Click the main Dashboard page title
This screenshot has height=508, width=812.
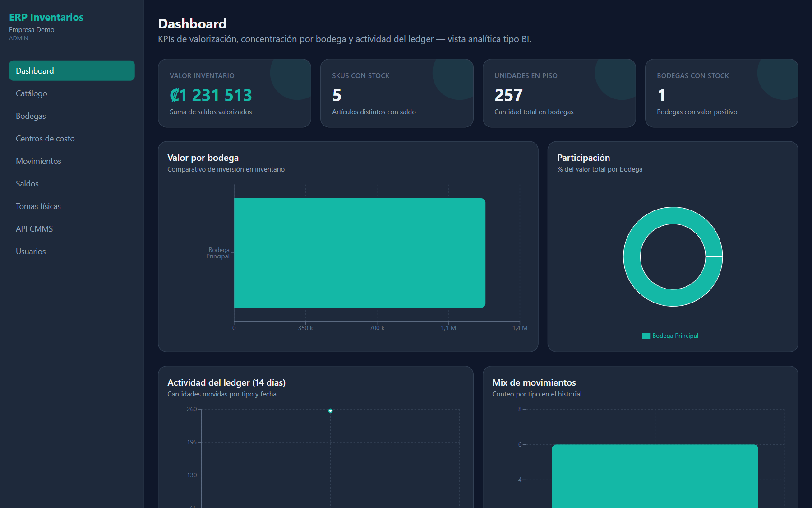192,23
